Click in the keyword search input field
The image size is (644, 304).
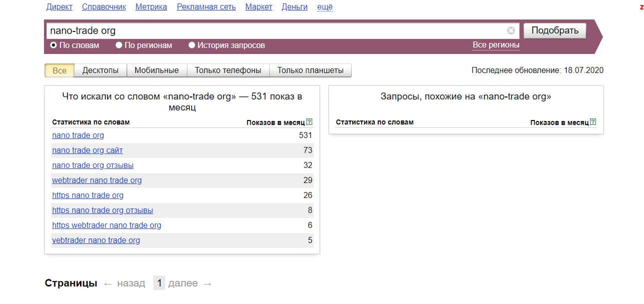coord(275,30)
